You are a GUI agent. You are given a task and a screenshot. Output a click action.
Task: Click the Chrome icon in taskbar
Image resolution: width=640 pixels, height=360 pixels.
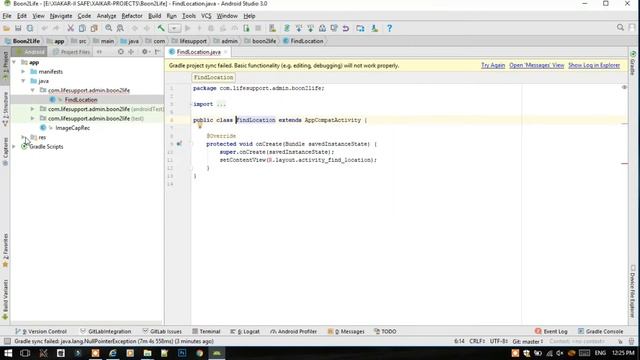(200, 353)
